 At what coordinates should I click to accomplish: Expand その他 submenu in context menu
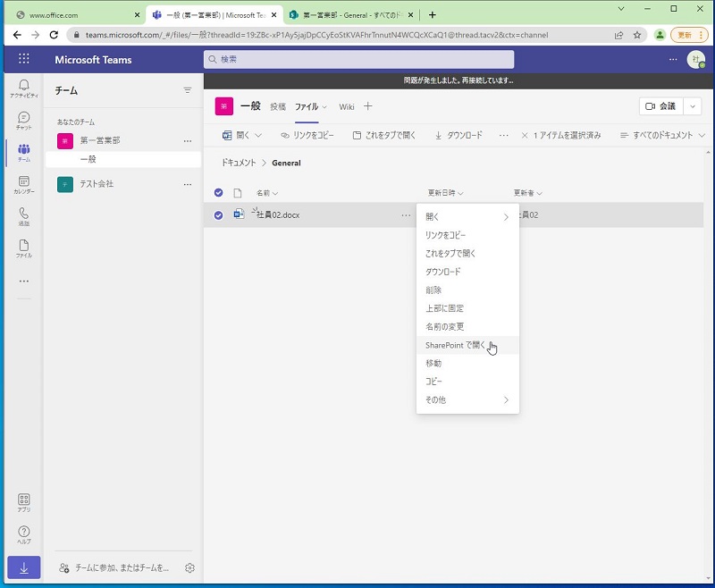(467, 400)
